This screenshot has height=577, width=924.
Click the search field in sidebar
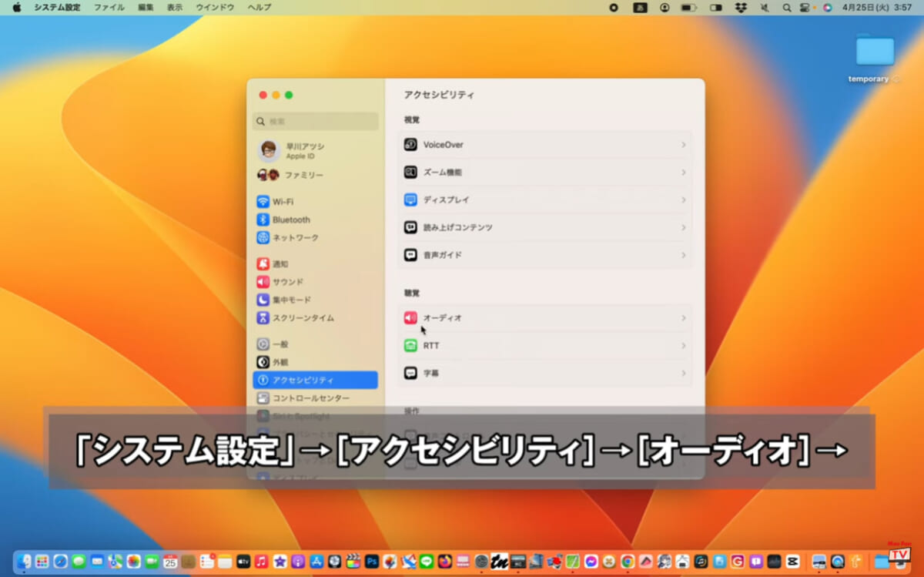[316, 121]
